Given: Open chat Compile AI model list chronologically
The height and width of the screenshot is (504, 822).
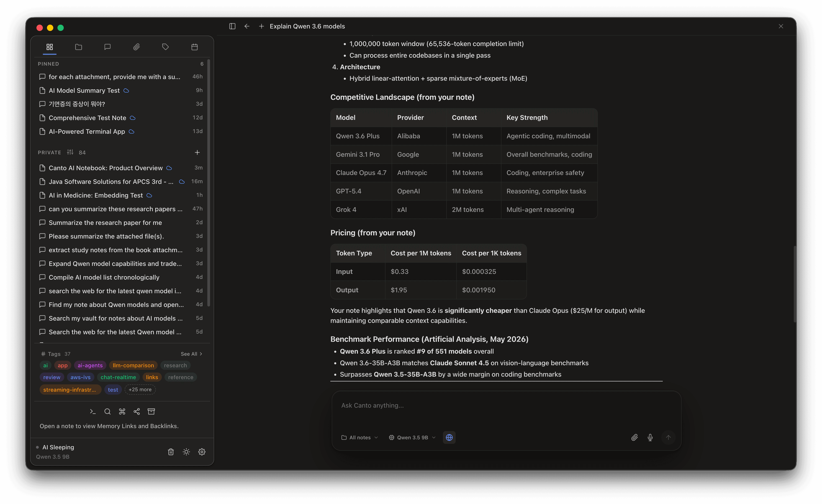Looking at the screenshot, I should [121, 277].
